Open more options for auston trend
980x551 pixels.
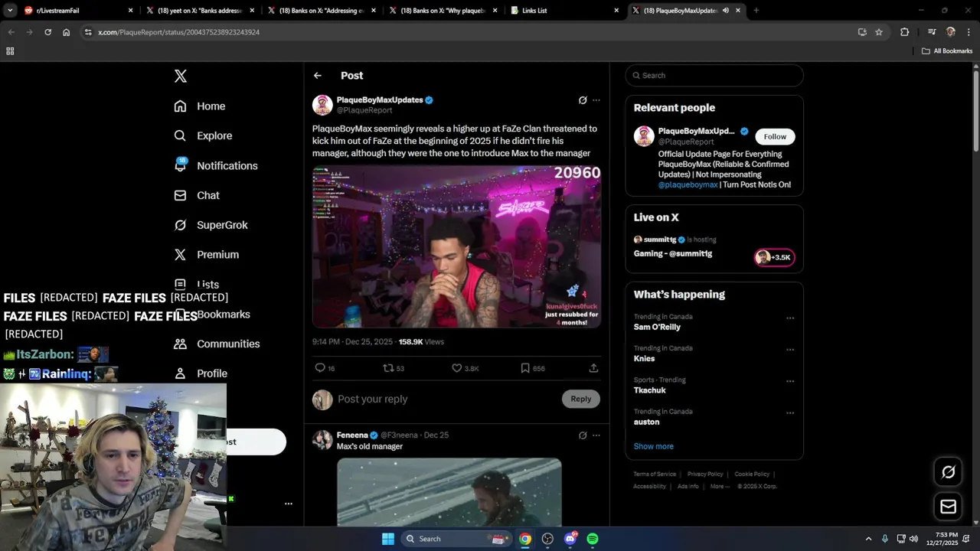(x=790, y=413)
